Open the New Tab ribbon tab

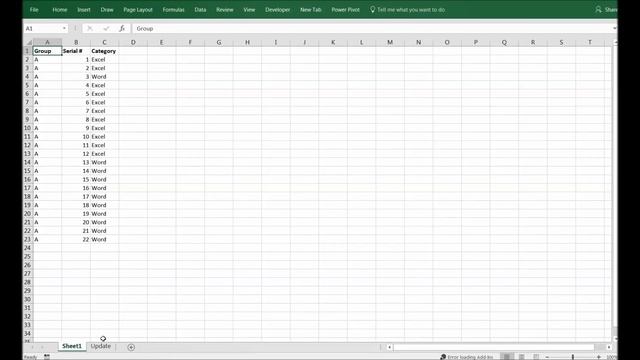click(x=311, y=9)
